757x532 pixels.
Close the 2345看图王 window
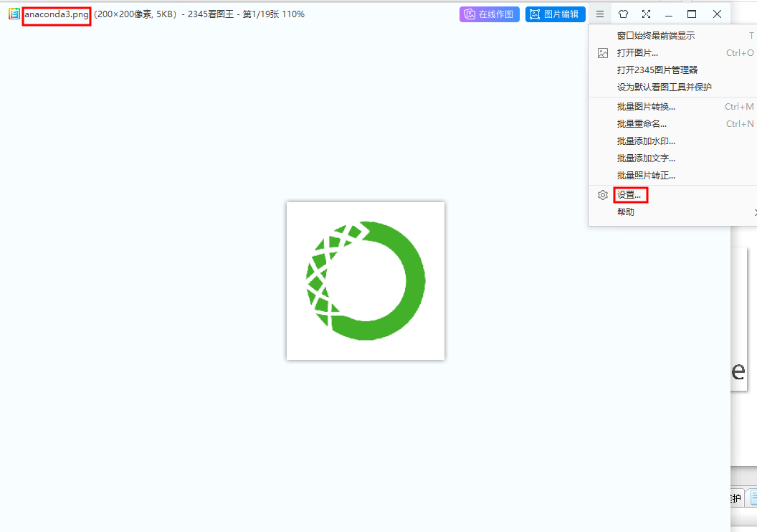717,14
